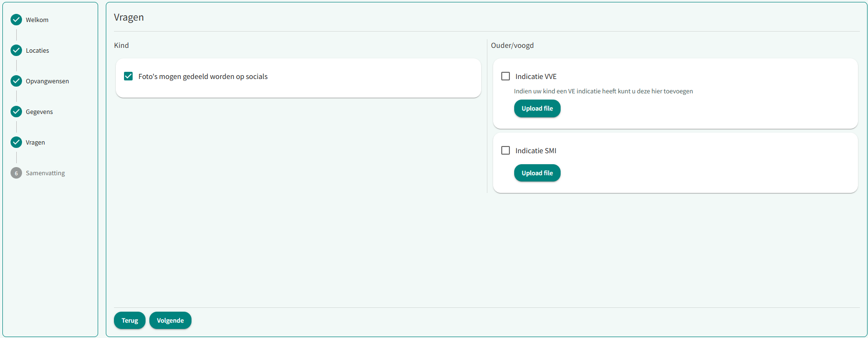868x338 pixels.
Task: Navigate to the Gegevens step label
Action: click(x=39, y=112)
